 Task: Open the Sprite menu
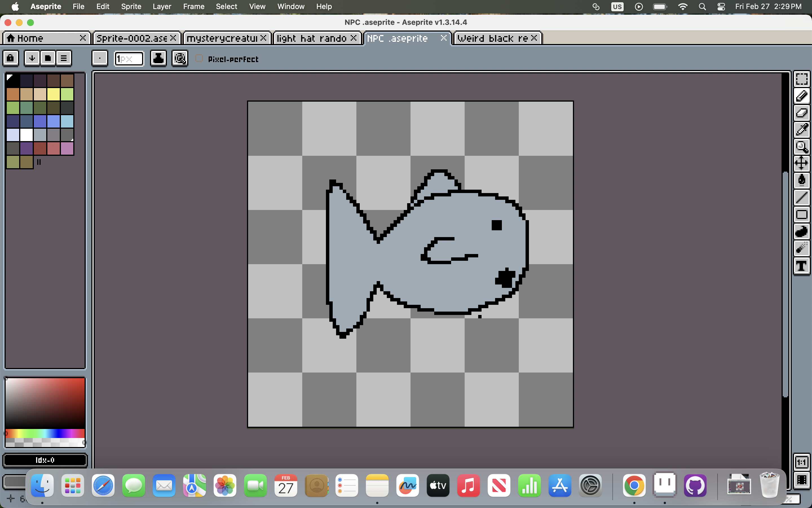[x=131, y=6]
